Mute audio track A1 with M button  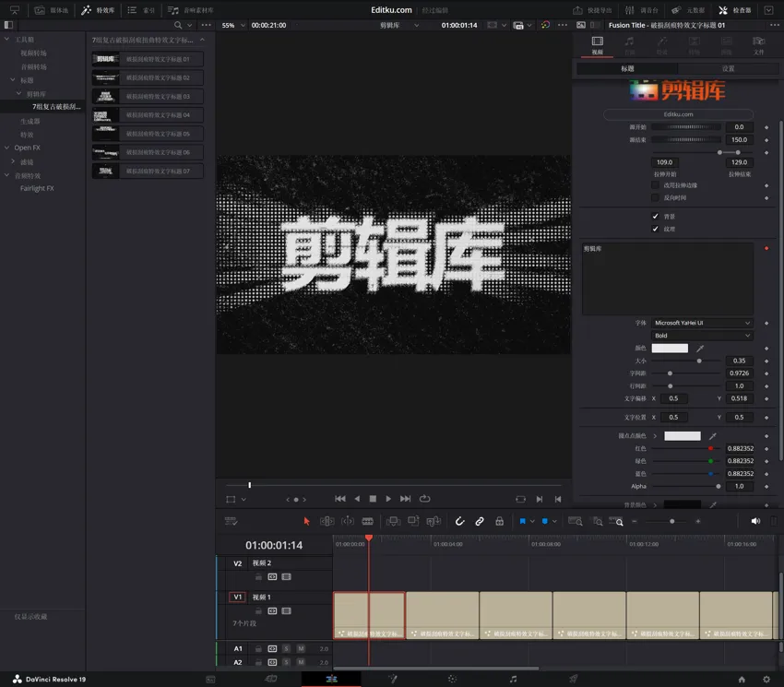coord(301,648)
